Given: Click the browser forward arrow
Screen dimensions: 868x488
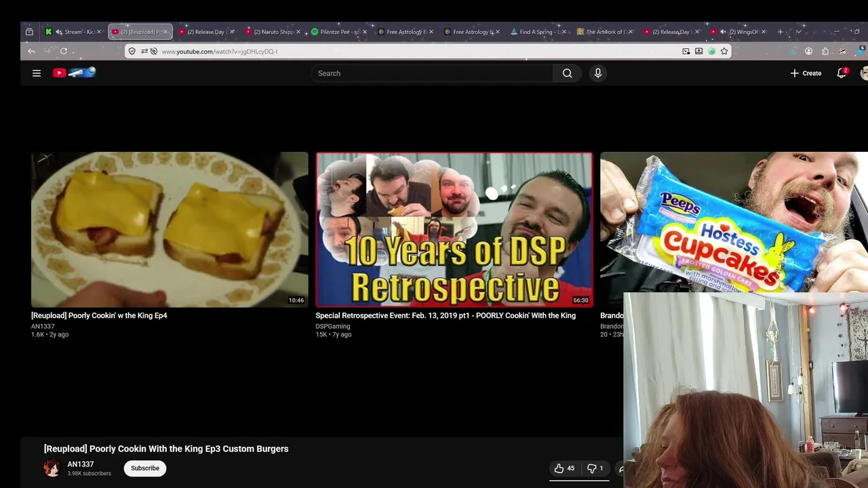Looking at the screenshot, I should click(47, 51).
